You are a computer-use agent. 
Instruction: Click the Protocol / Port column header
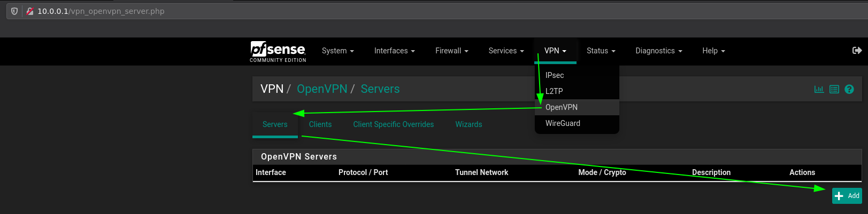point(363,172)
